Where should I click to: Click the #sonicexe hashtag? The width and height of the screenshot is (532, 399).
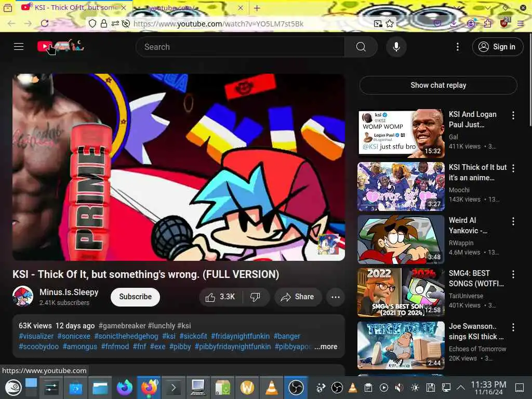tap(74, 336)
